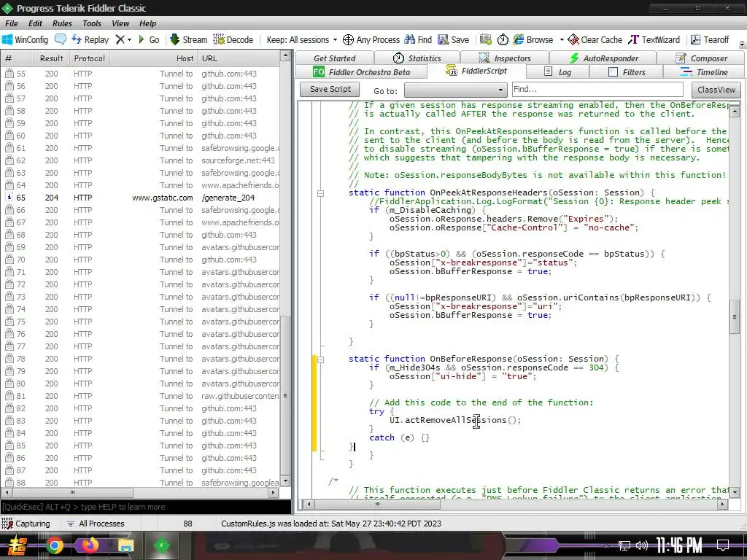747x560 pixels.
Task: Click into the Find script input field
Action: pyautogui.click(x=597, y=89)
